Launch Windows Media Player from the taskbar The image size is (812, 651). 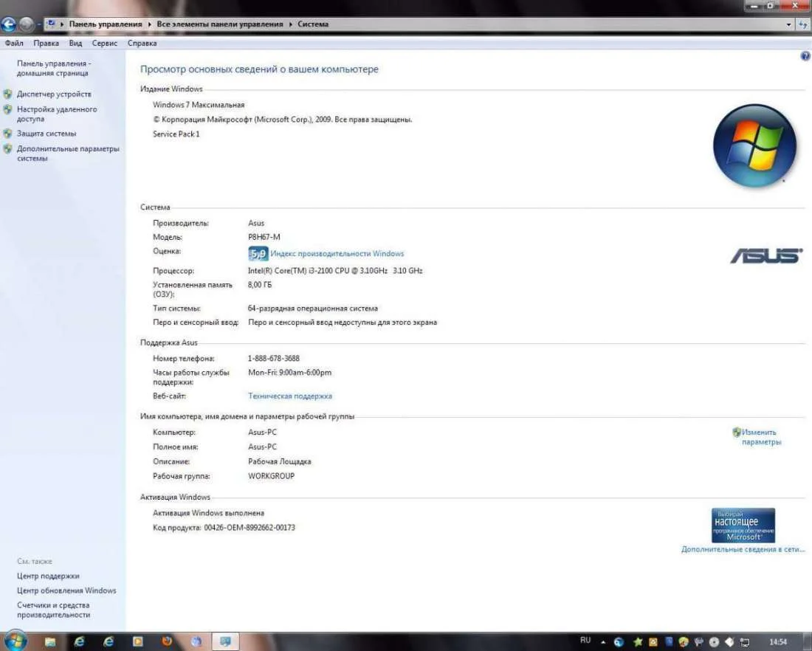click(x=138, y=641)
